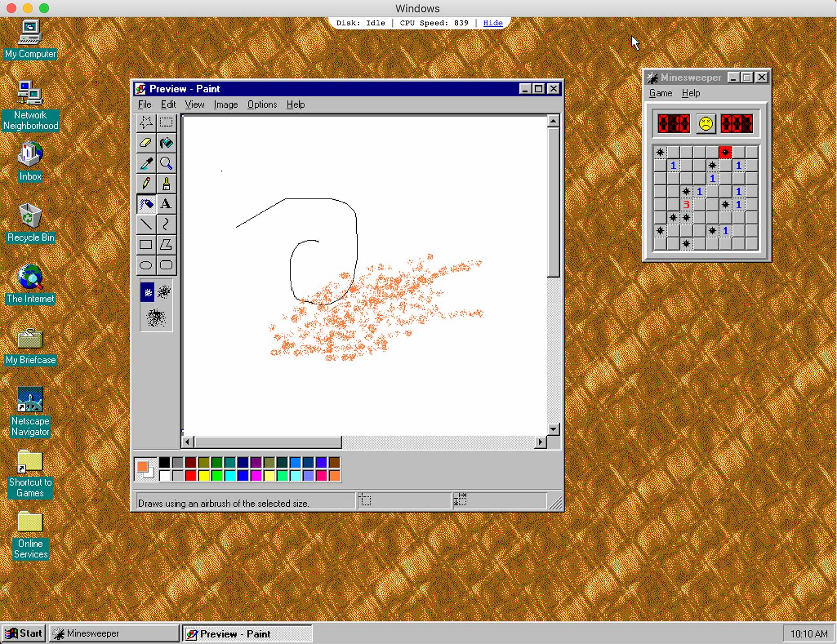Screen dimensions: 837x644
Task: Select the straight Line tool
Action: tap(146, 224)
